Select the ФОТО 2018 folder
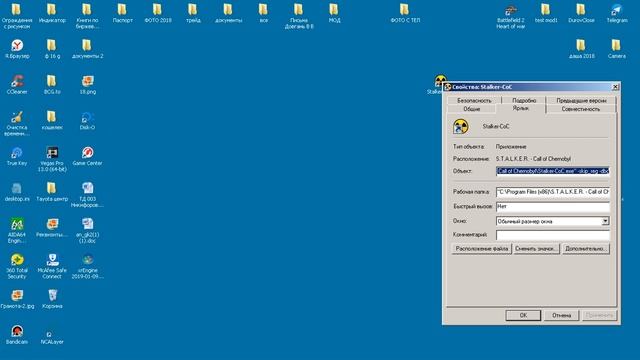The height and width of the screenshot is (360, 640). (158, 13)
